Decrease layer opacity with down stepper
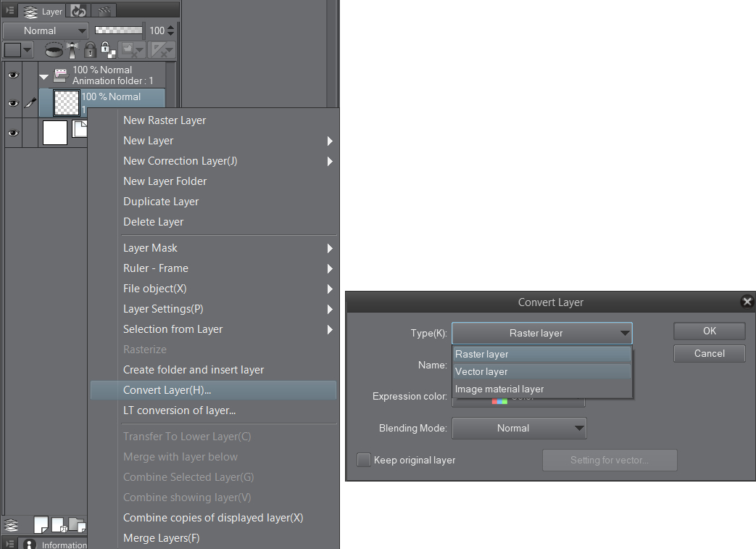The height and width of the screenshot is (549, 756). click(x=170, y=34)
